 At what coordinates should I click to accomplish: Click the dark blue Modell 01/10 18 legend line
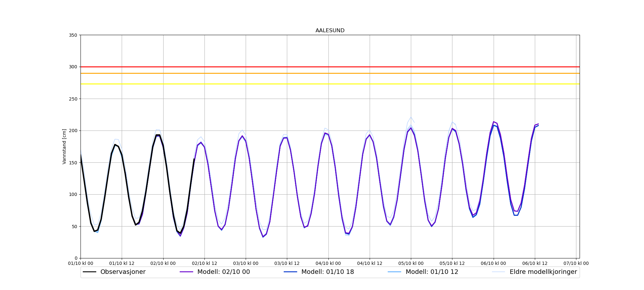[x=290, y=272]
